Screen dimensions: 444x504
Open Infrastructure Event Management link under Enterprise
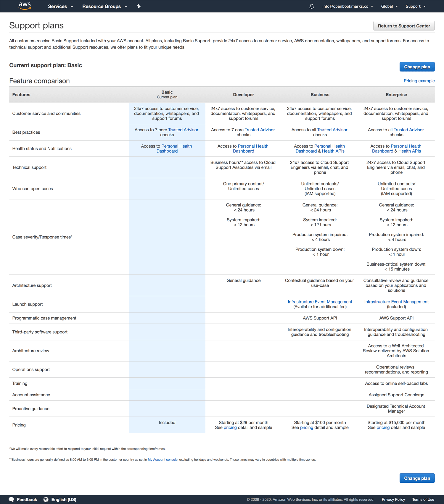pyautogui.click(x=396, y=302)
